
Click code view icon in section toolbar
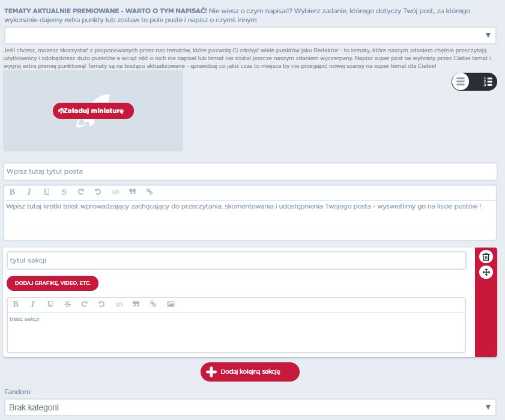click(119, 304)
